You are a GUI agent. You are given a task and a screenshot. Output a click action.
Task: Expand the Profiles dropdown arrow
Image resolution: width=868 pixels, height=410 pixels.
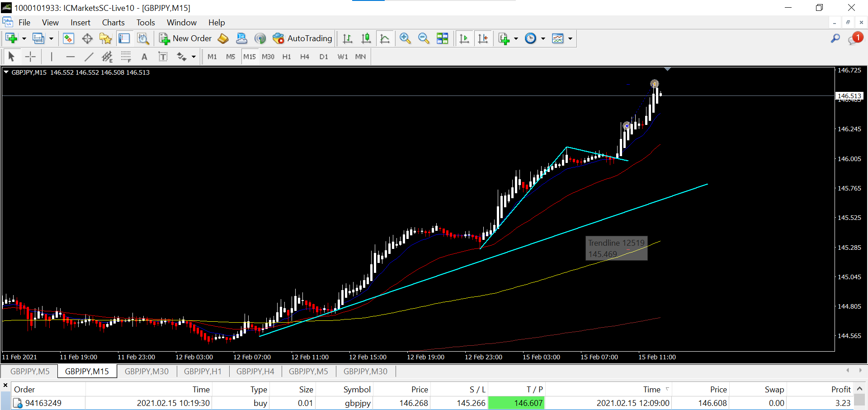(51, 38)
